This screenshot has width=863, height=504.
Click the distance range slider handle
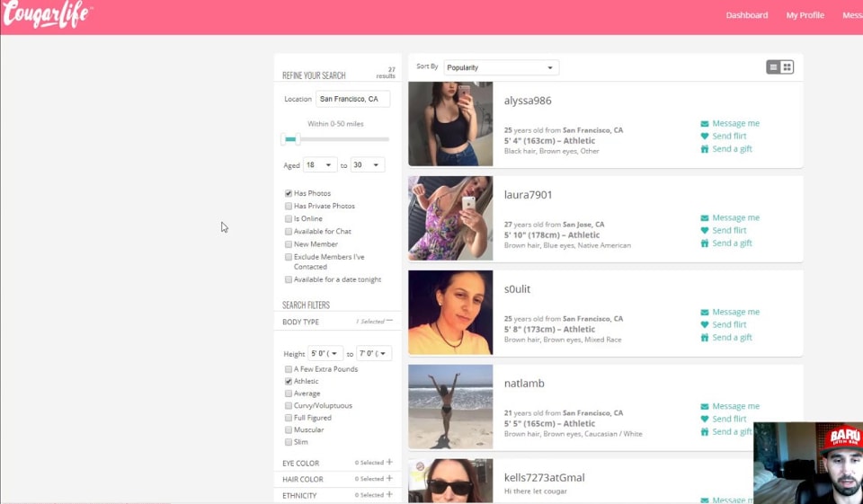point(289,139)
